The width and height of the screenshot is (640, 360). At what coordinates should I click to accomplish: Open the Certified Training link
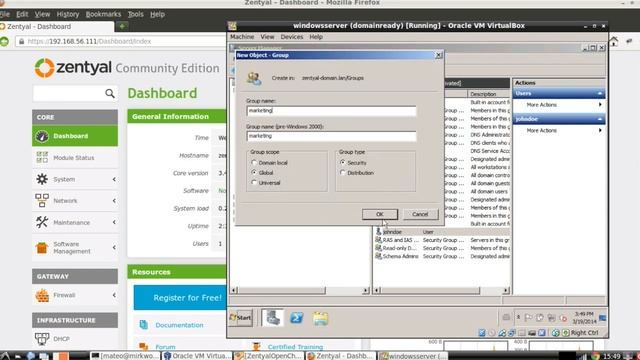click(x=296, y=347)
